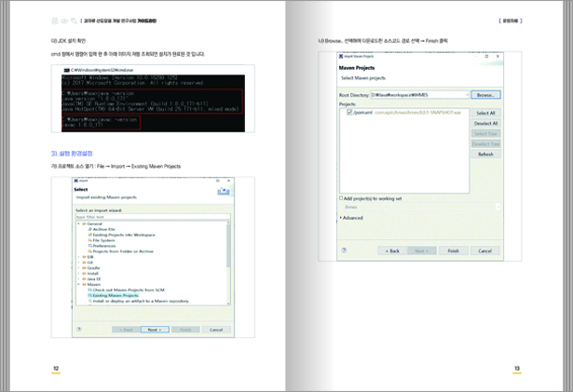This screenshot has width=573, height=392.
Task: Click the Root Directory path field
Action: 418,95
